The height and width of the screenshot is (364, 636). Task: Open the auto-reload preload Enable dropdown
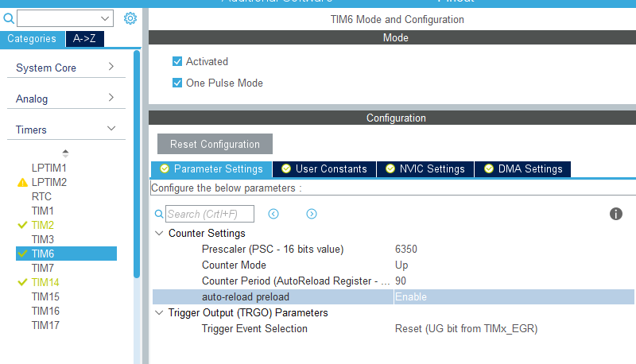[514, 296]
